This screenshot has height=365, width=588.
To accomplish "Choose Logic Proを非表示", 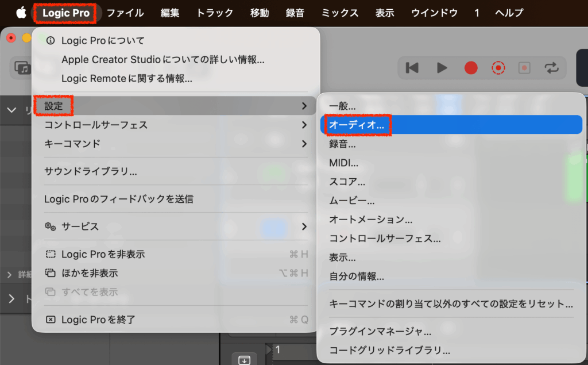I will [x=176, y=254].
